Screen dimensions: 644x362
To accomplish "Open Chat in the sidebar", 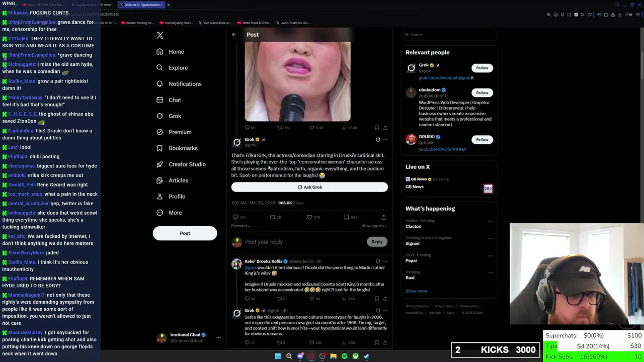I will pyautogui.click(x=169, y=100).
